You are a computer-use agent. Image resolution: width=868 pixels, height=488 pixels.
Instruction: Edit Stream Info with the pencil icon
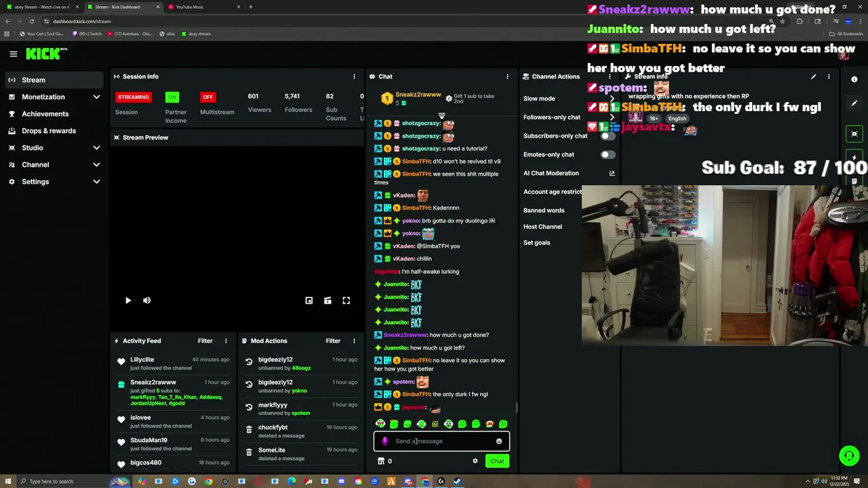[813, 77]
